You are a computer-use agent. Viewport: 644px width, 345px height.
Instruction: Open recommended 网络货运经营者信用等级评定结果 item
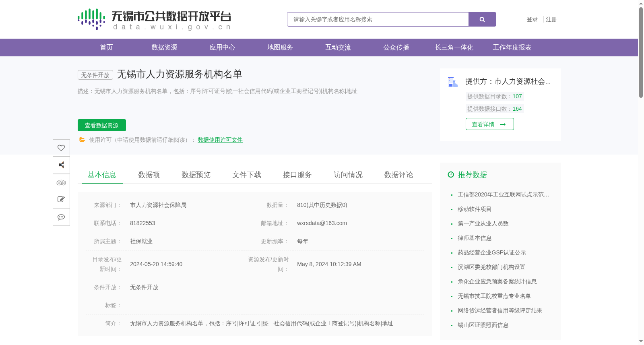click(x=500, y=310)
